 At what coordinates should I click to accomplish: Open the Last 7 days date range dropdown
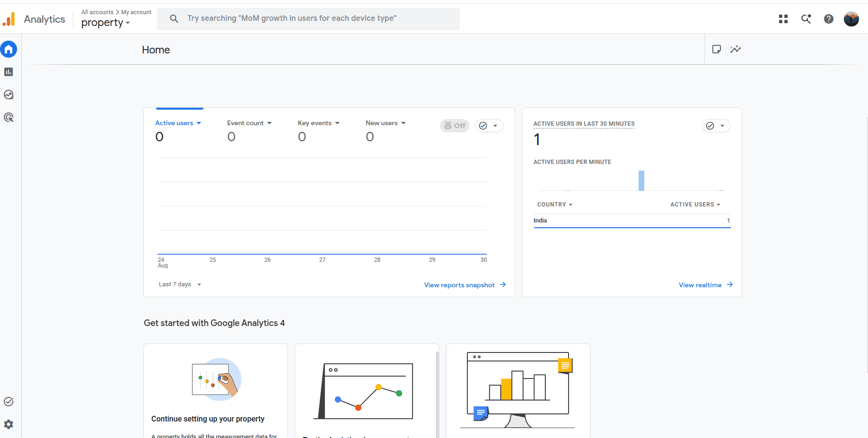click(x=180, y=284)
